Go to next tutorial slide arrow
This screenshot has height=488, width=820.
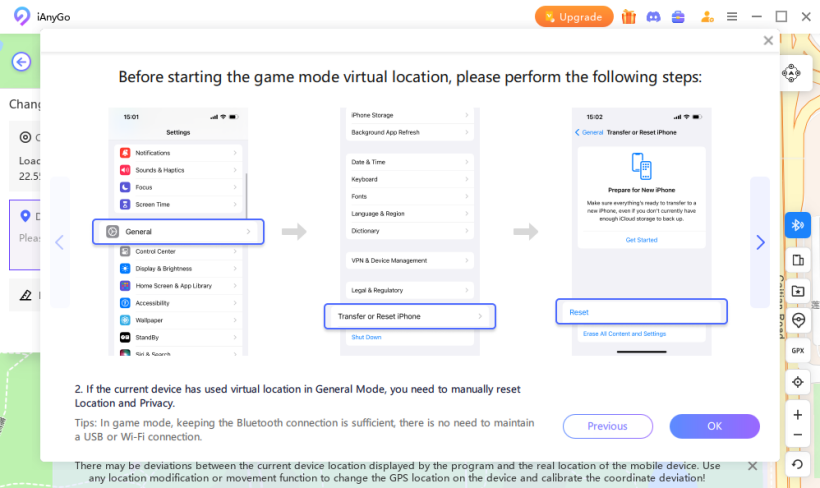pos(760,242)
